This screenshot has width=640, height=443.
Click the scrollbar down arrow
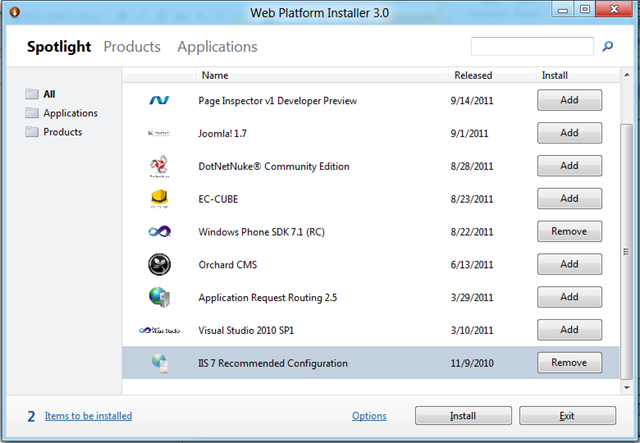tap(627, 387)
